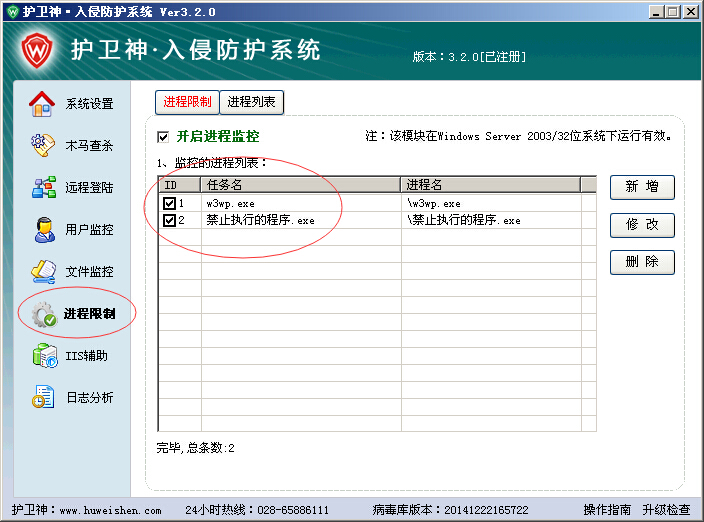Uncheck the checkbox for row 1 w3wp.exe
This screenshot has height=522, width=704.
(169, 203)
